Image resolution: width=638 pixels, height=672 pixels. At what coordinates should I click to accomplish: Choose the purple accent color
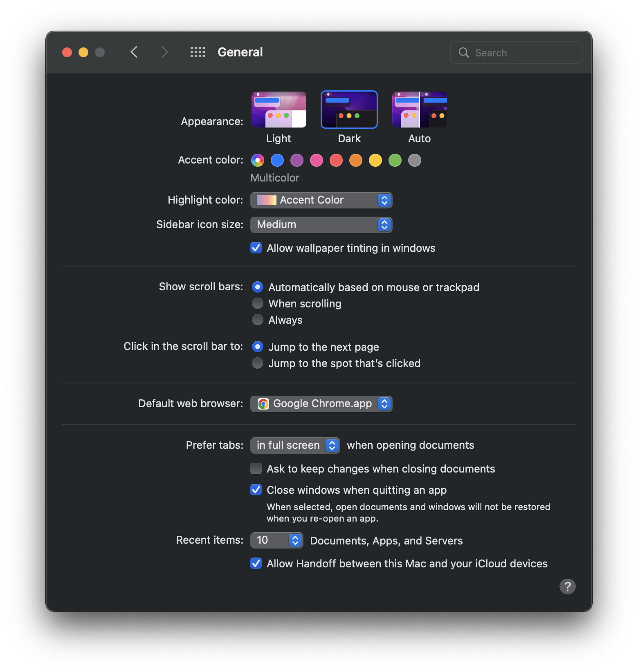click(297, 160)
